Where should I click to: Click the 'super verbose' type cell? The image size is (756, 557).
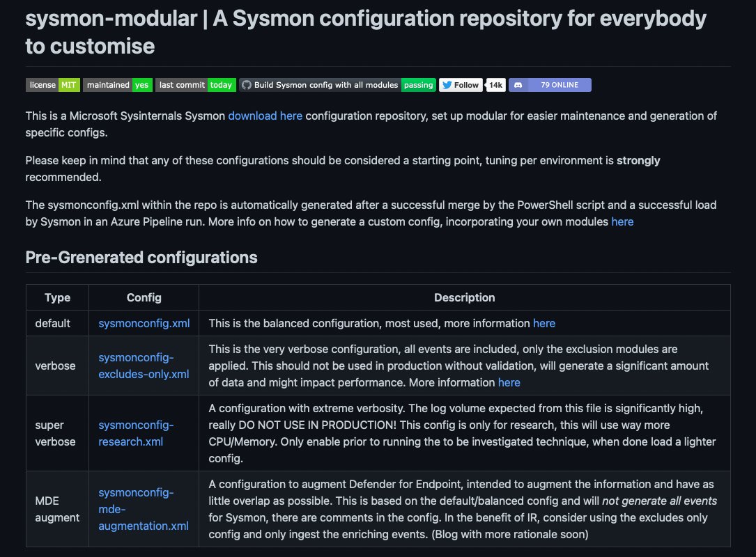56,433
